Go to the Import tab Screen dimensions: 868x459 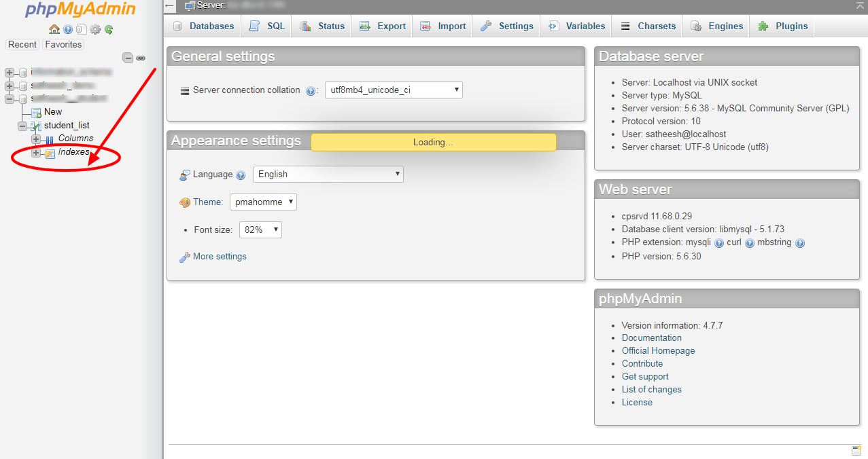tap(442, 26)
